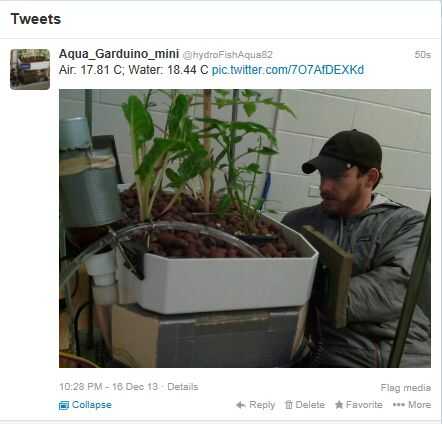
Task: Click the Collapse media icon
Action: pyautogui.click(x=64, y=405)
